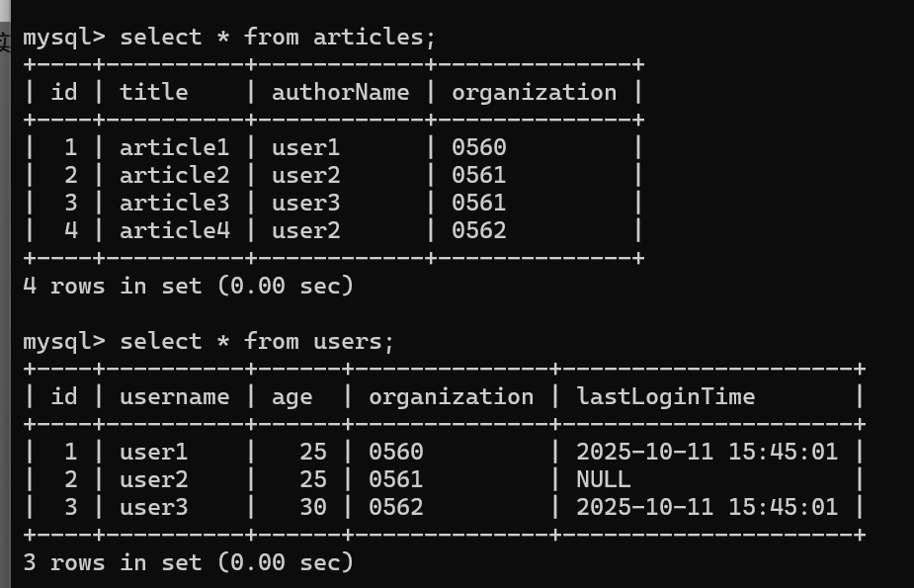
Task: Click the "username" column header
Action: coord(174,397)
